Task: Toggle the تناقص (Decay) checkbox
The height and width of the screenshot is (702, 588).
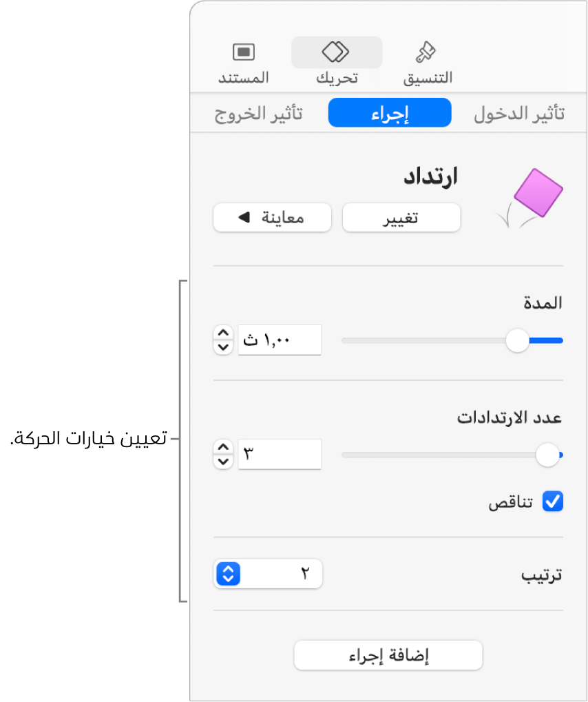Action: click(552, 502)
